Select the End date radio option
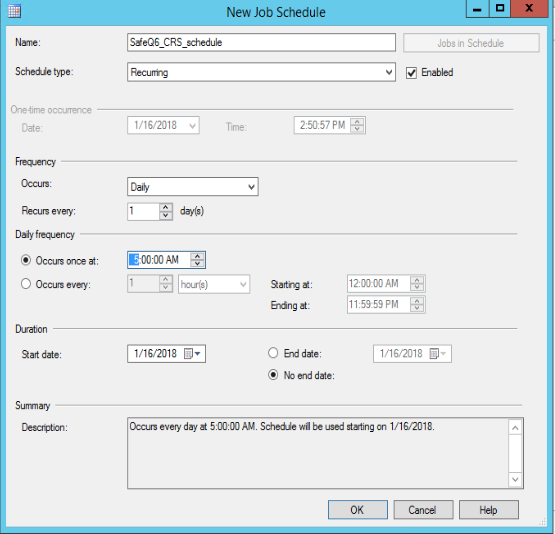Image resolution: width=555 pixels, height=534 pixels. (273, 353)
